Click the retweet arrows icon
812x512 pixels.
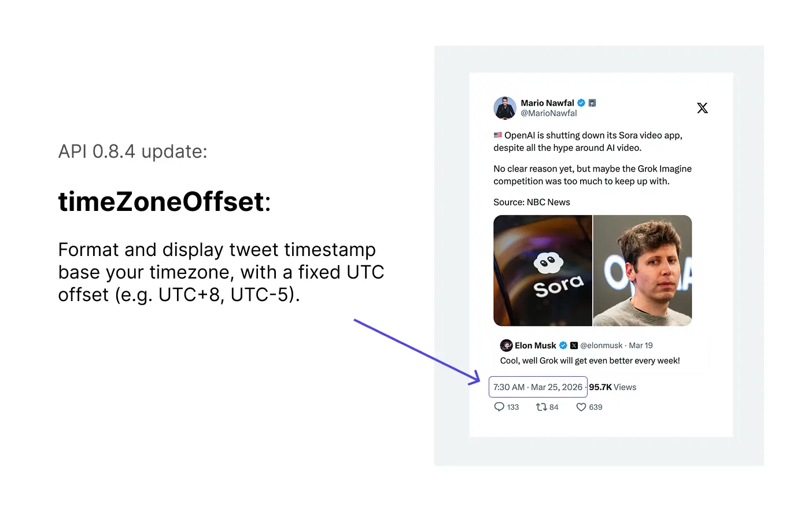click(541, 407)
